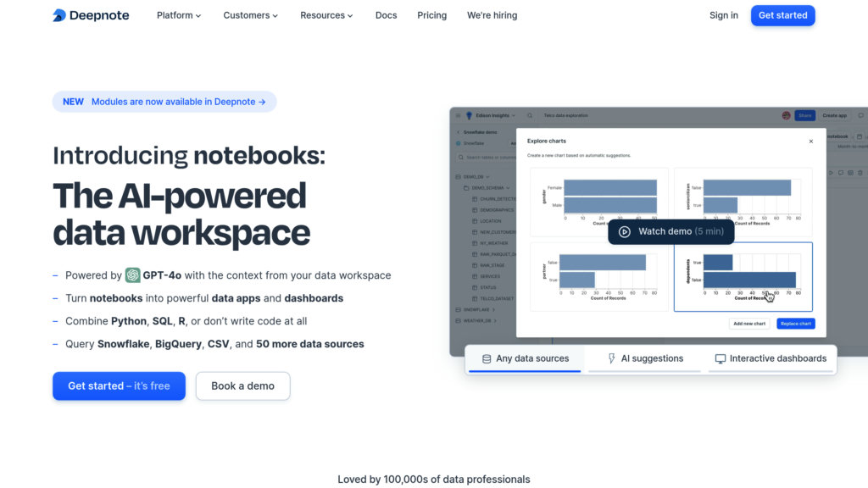The width and height of the screenshot is (868, 488).
Task: Expand the Resources dropdown menu
Action: (x=328, y=15)
